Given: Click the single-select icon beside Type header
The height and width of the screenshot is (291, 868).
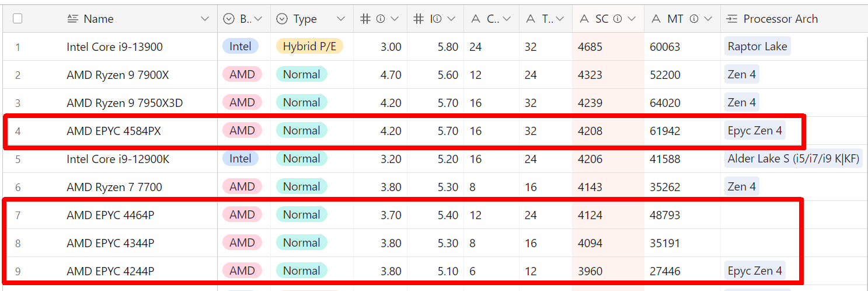Looking at the screenshot, I should tap(282, 19).
